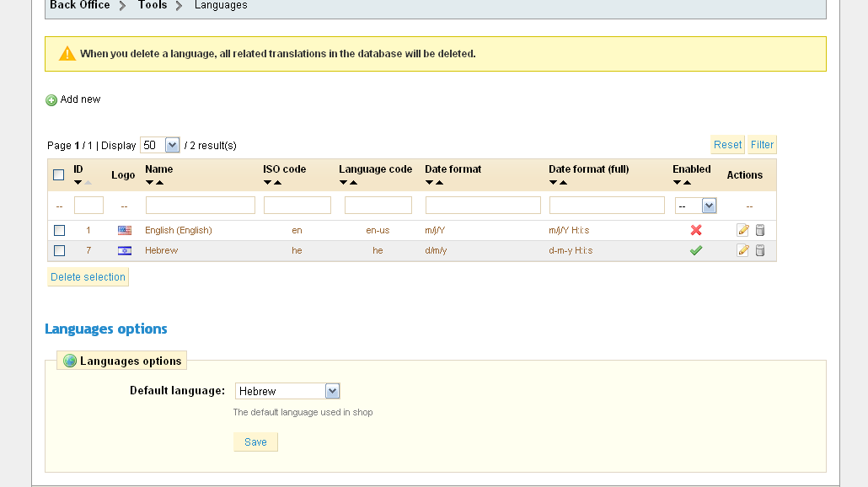Sort Enabled column ascending

tap(687, 183)
